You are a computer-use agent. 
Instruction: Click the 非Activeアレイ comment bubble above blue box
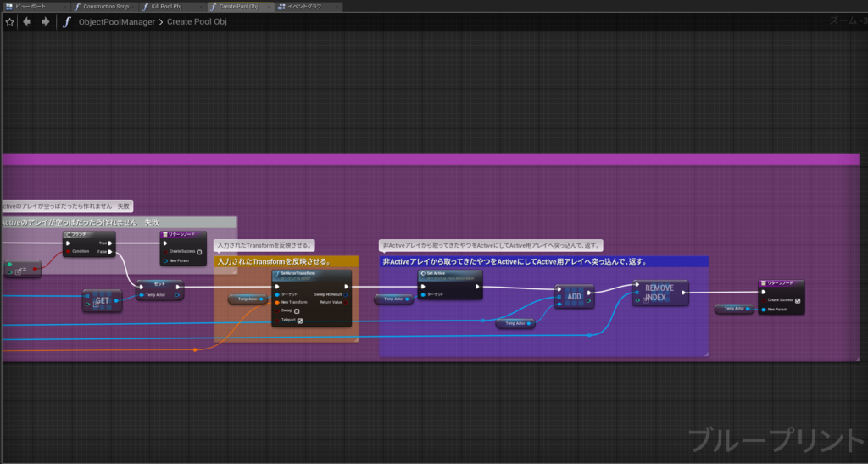pyautogui.click(x=492, y=245)
